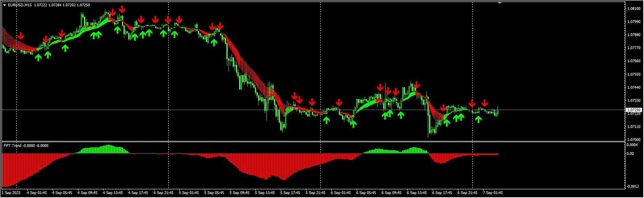Click the 1.07770 price scale label
This screenshot has width=644, height=198.
coord(634,48)
